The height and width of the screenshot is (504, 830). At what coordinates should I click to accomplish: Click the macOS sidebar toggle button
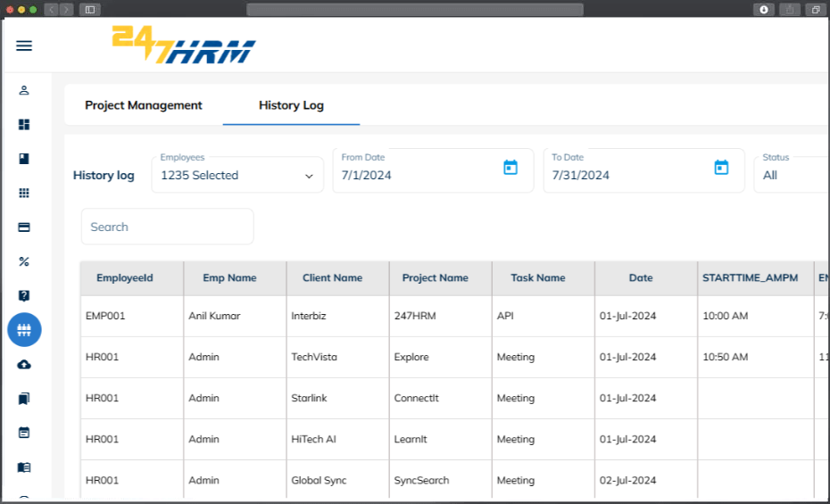click(90, 10)
